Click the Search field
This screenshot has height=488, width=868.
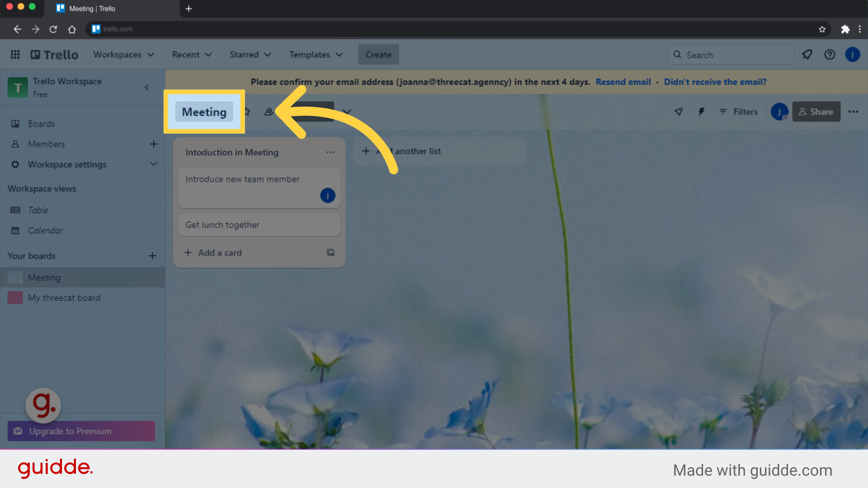point(730,54)
